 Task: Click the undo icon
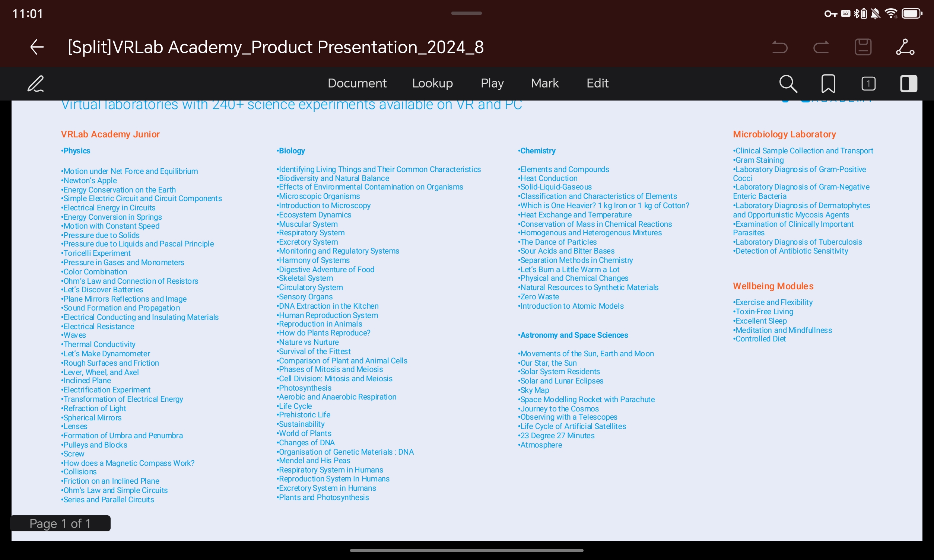click(780, 47)
